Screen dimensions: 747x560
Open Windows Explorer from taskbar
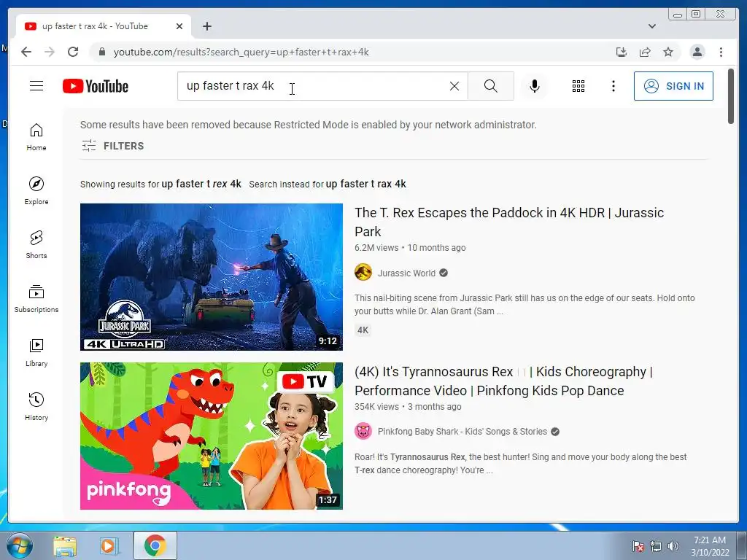click(65, 545)
